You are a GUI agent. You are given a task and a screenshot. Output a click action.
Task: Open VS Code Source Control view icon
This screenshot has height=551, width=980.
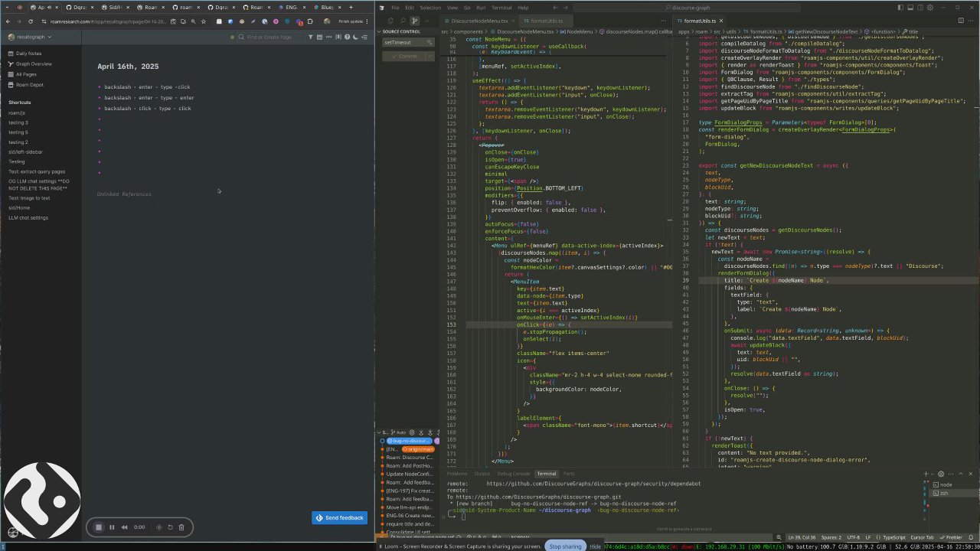pyautogui.click(x=414, y=21)
